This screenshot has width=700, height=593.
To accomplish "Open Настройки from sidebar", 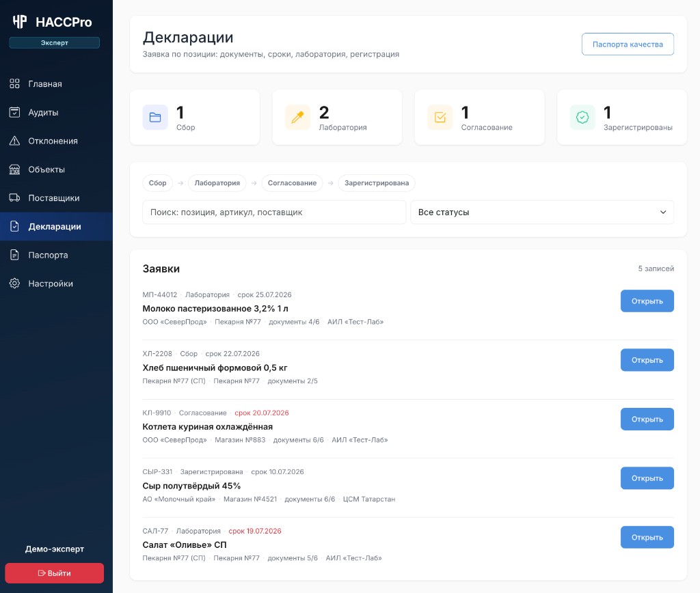I will coord(56,284).
